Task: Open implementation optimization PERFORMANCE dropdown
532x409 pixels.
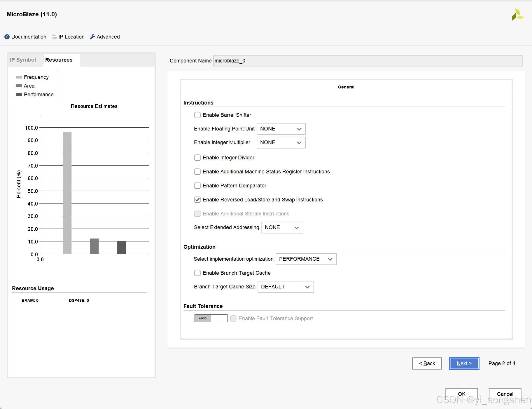Action: pyautogui.click(x=306, y=259)
